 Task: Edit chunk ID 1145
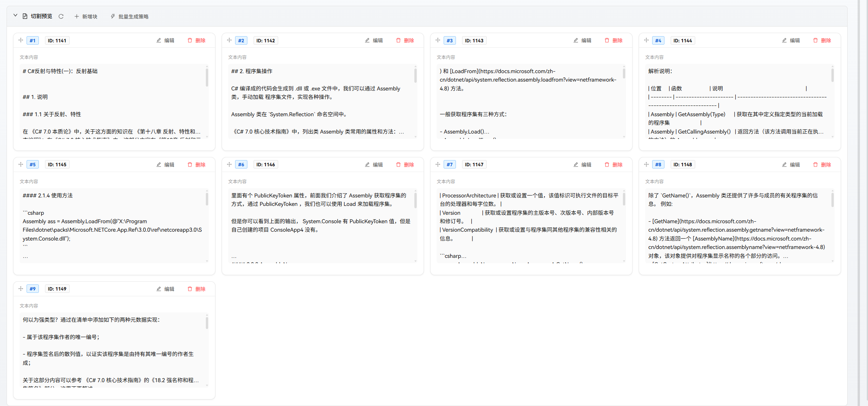tap(165, 165)
